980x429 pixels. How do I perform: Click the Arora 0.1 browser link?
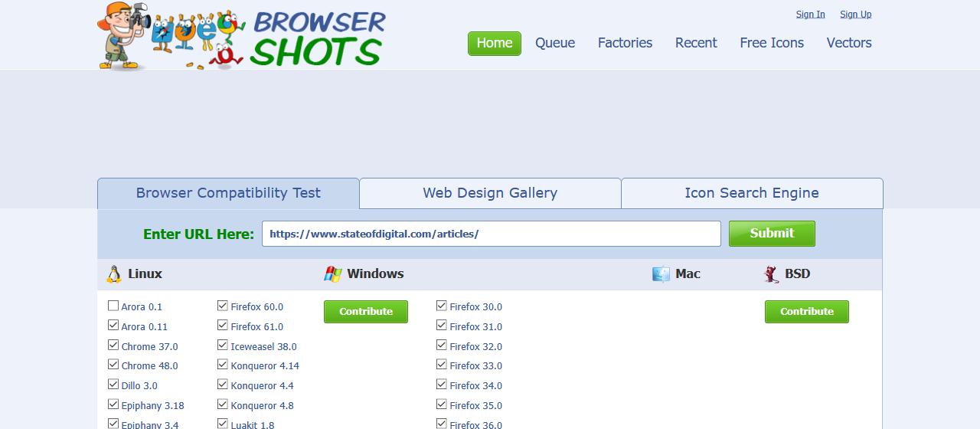click(x=142, y=307)
